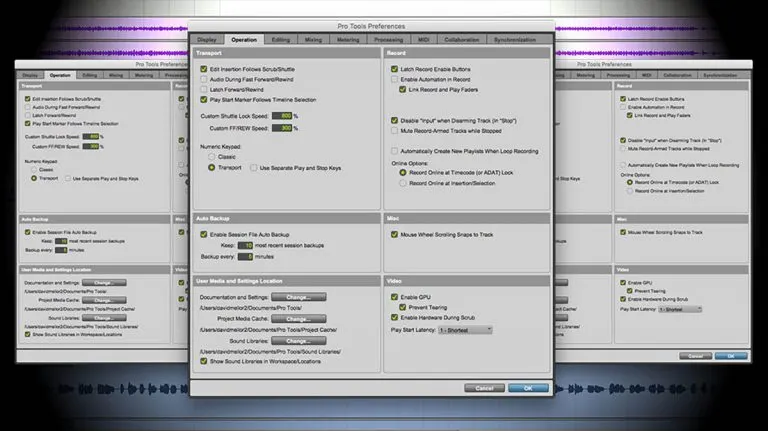Screen dimensions: 768x431
Task: Select MIDI tab in right background window
Action: pyautogui.click(x=647, y=75)
